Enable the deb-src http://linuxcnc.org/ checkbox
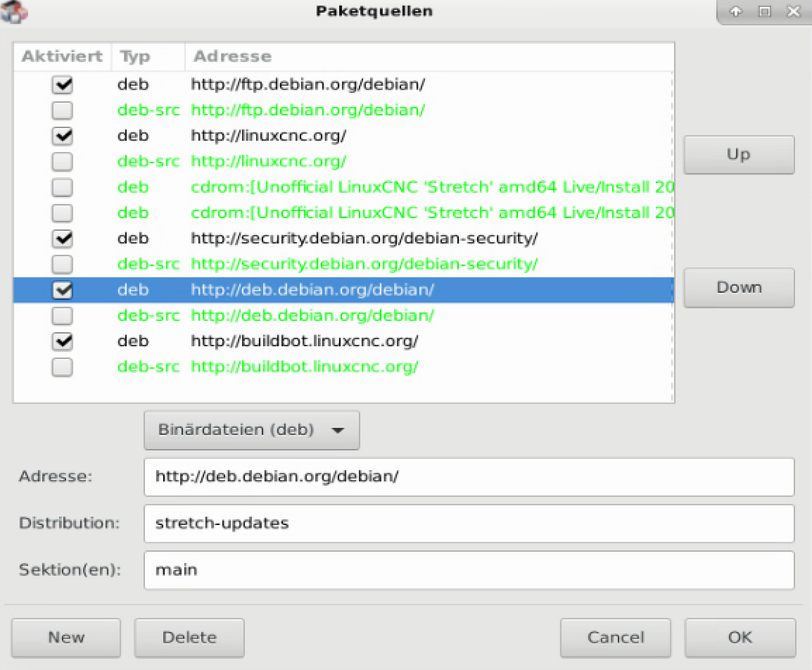Viewport: 812px width, 670px height. pos(62,162)
